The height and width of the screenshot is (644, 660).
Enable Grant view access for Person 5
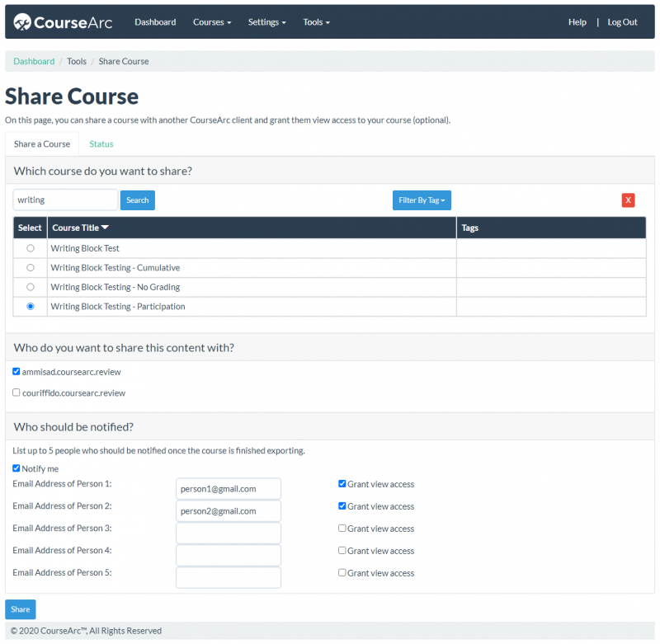342,573
